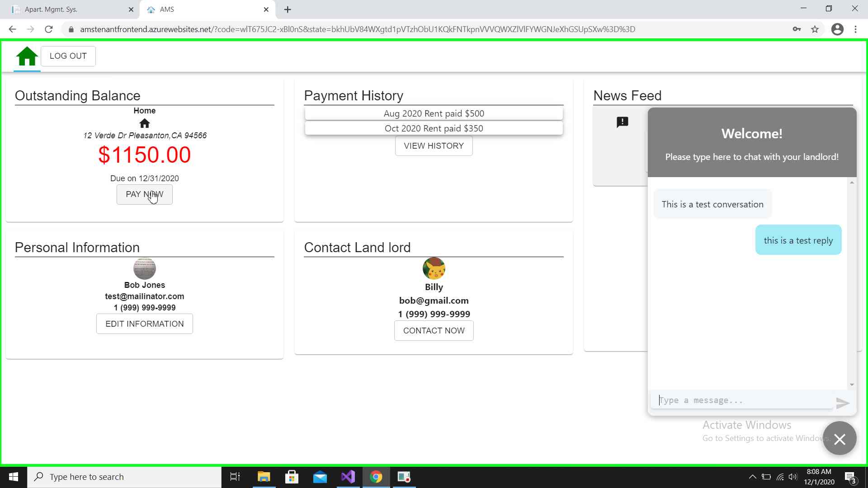The image size is (868, 488).
Task: Click chat scrollbar up arrow
Action: point(852,183)
